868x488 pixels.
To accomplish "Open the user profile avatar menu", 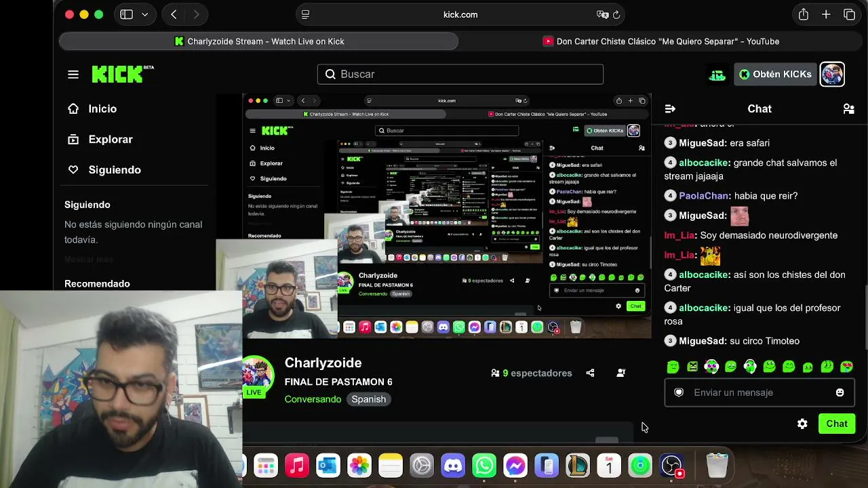I will 832,74.
